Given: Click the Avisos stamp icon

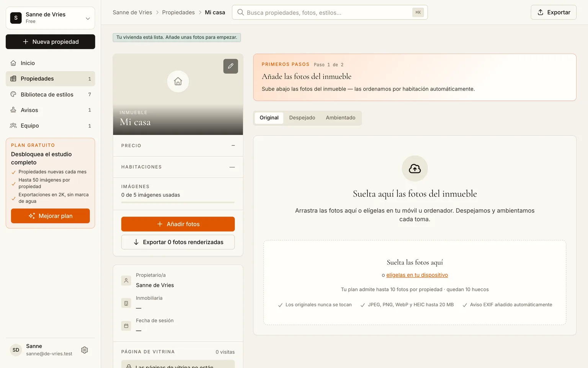Looking at the screenshot, I should pyautogui.click(x=13, y=110).
